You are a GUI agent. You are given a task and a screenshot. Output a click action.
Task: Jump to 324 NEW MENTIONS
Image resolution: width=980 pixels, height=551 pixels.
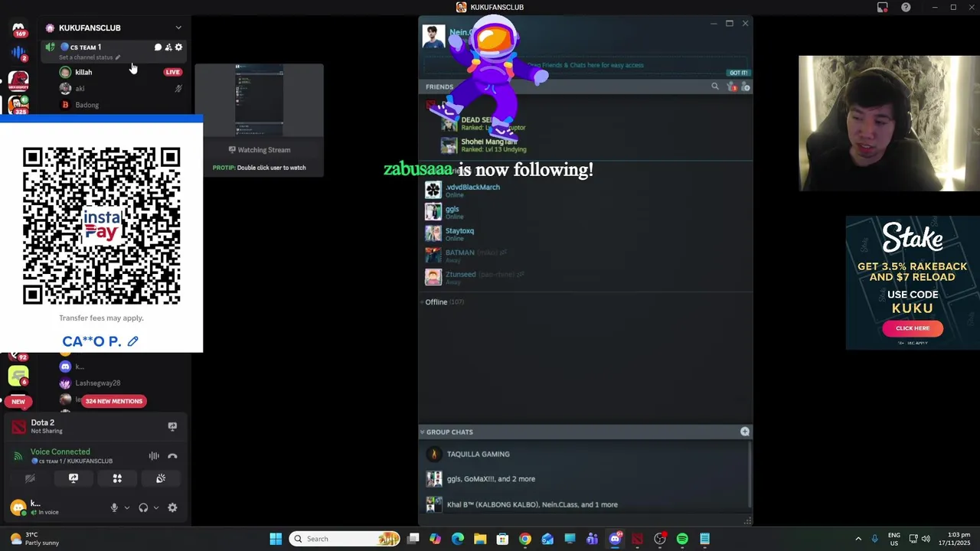(114, 401)
